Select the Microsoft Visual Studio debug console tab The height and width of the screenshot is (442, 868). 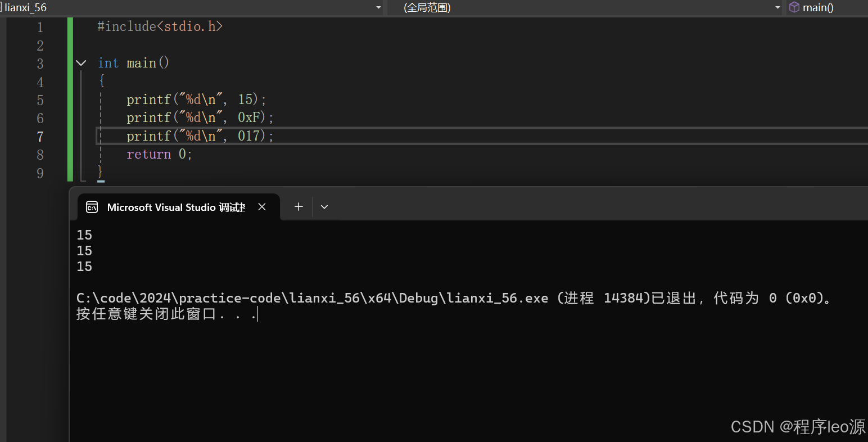pyautogui.click(x=178, y=207)
